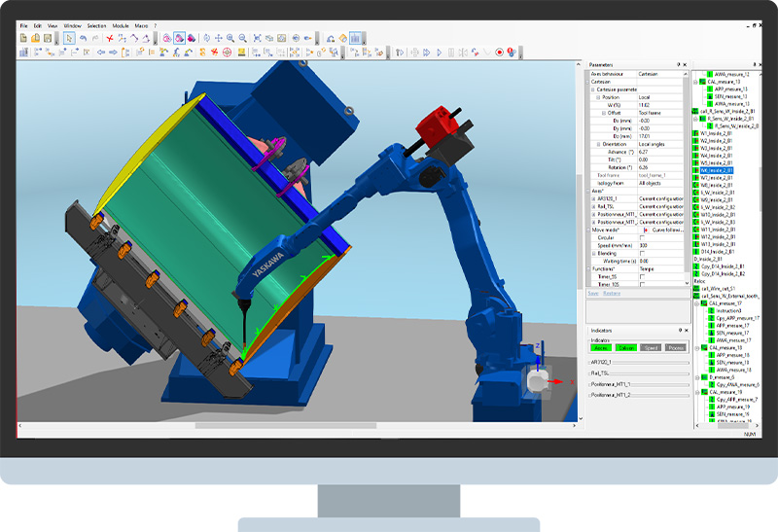Image resolution: width=778 pixels, height=532 pixels.
Task: Click the play simulation triangle icon
Action: point(440,52)
